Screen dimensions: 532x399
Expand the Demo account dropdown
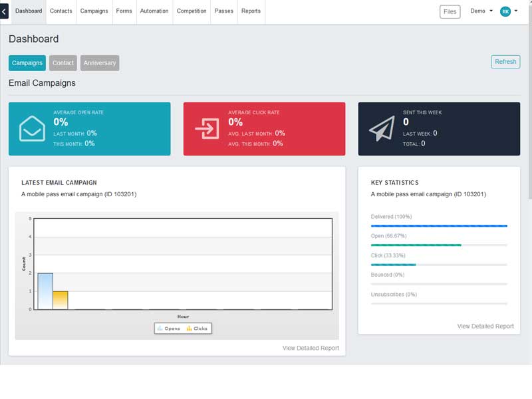481,11
